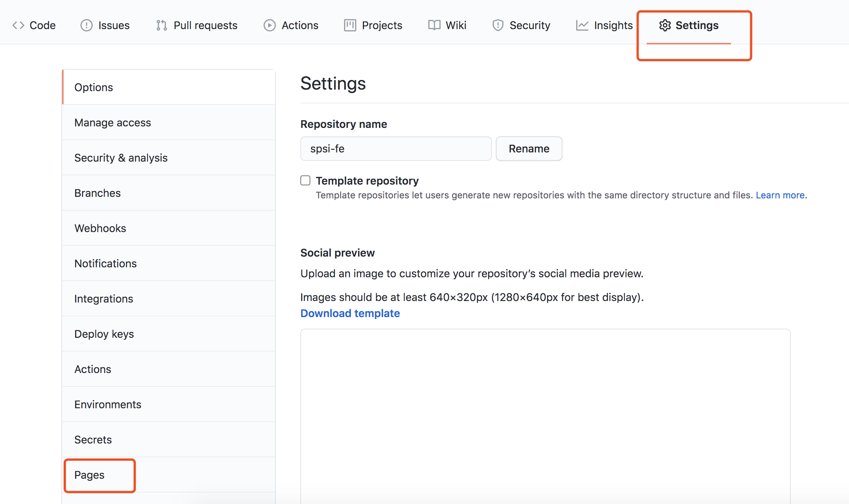
Task: Click the Security shield icon
Action: click(x=498, y=25)
